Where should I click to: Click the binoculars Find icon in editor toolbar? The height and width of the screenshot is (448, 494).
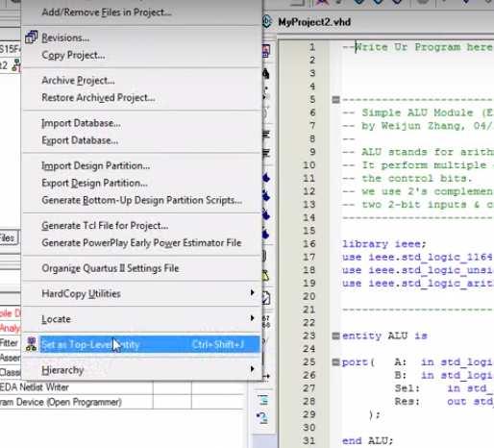click(266, 74)
